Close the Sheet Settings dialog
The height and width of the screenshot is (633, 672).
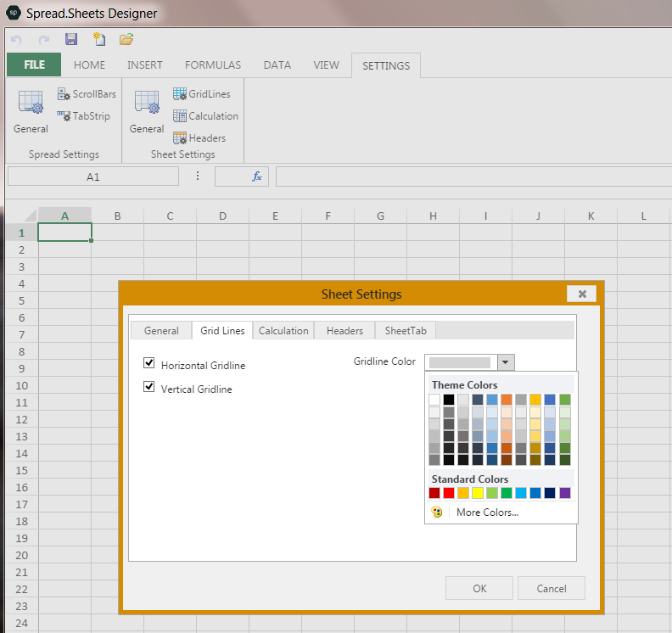coord(582,294)
